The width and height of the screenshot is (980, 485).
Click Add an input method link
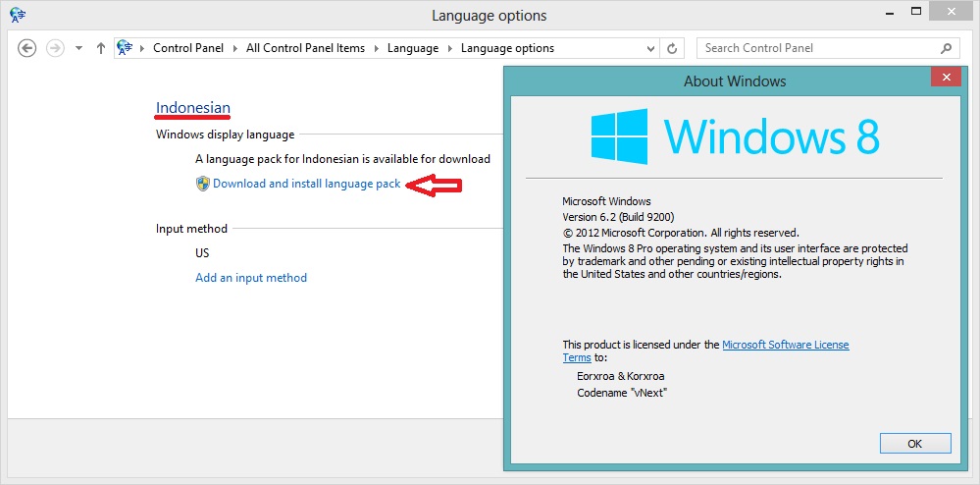click(x=251, y=277)
